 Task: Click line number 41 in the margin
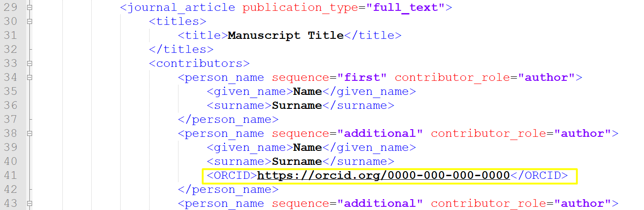(x=10, y=175)
